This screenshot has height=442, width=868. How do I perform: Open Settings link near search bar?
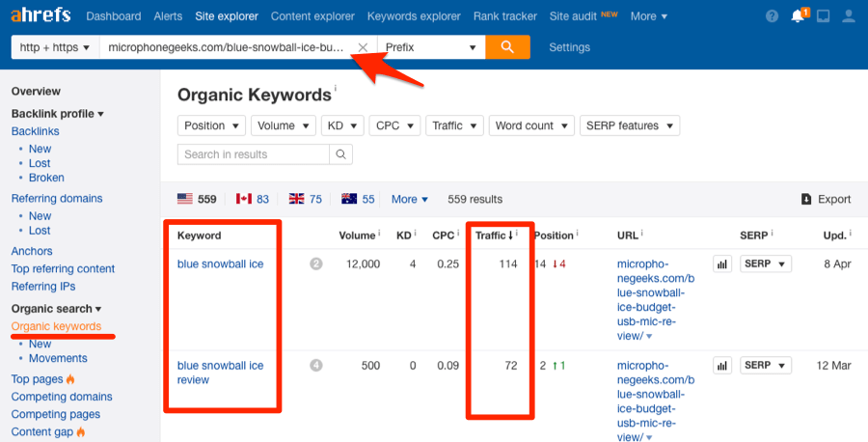[570, 47]
